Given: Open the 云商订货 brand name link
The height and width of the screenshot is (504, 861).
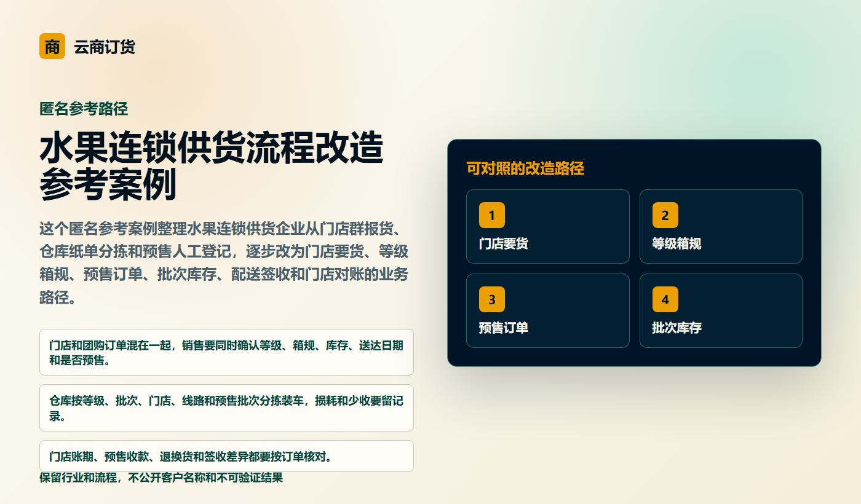Looking at the screenshot, I should [105, 47].
